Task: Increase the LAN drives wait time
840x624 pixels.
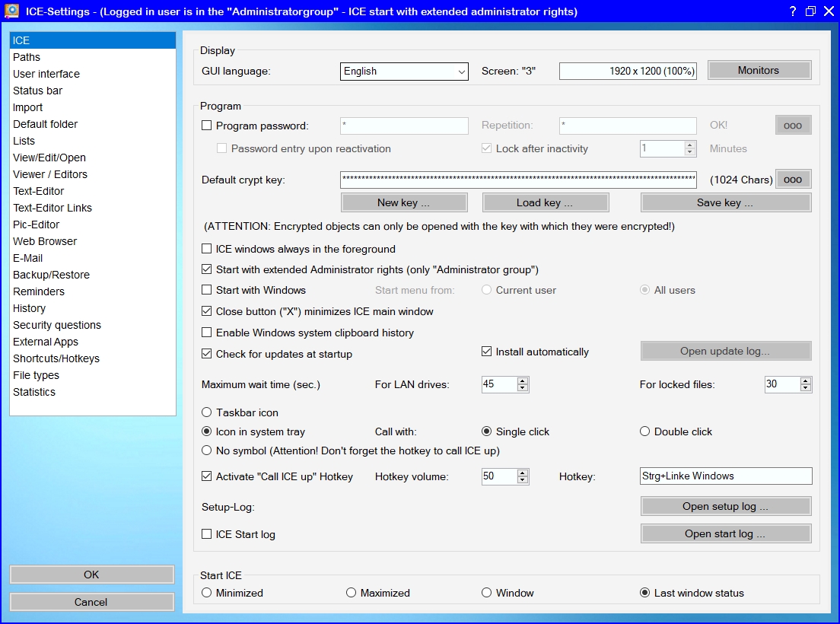Action: [523, 380]
